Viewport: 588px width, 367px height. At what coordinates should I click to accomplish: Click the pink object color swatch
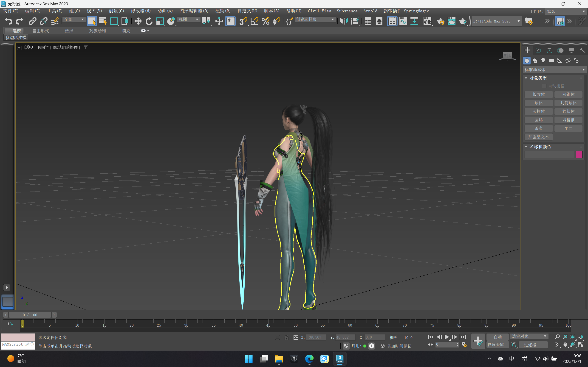579,155
